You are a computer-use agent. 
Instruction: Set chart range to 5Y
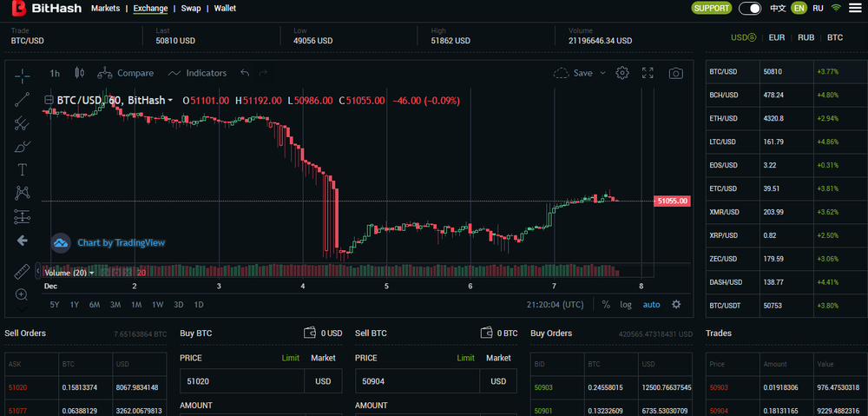coord(54,304)
